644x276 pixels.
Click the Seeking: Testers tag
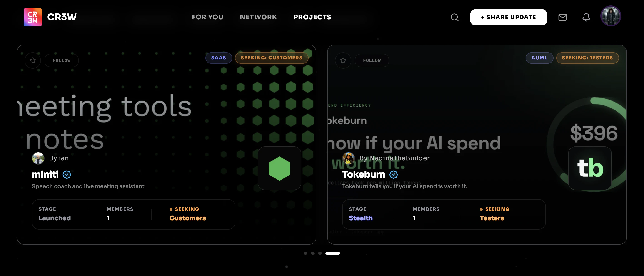(587, 58)
